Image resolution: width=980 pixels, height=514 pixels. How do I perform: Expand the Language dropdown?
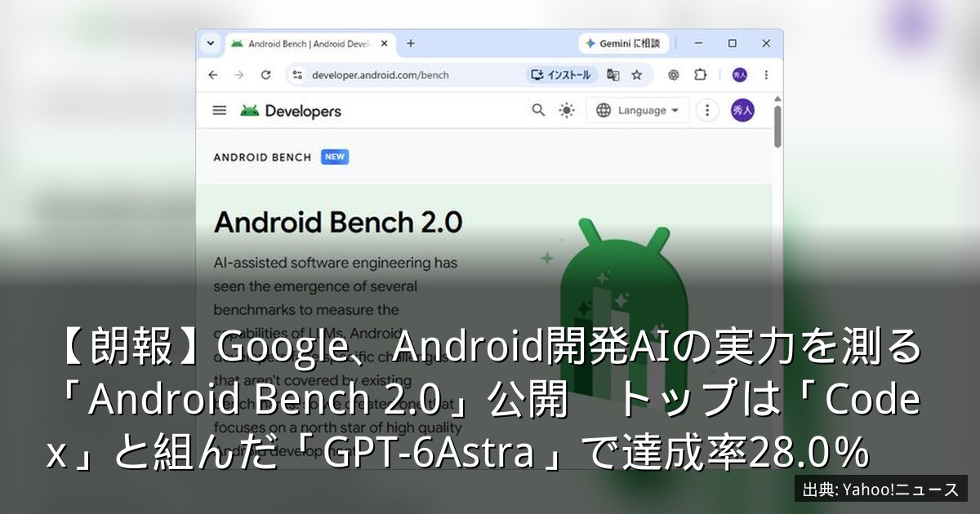click(638, 110)
